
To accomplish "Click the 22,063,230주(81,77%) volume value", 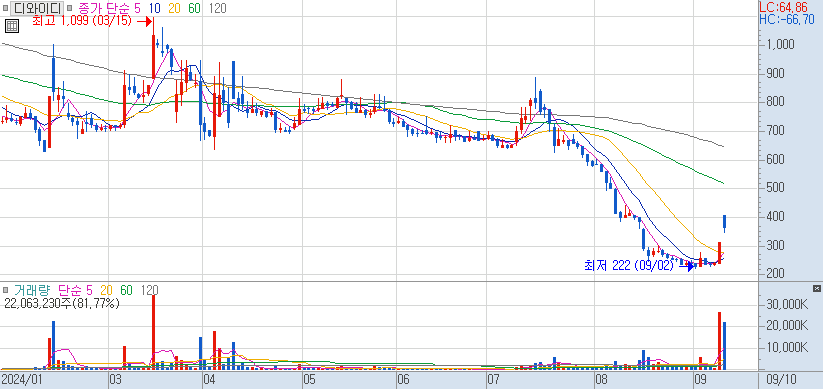I will tap(61, 303).
